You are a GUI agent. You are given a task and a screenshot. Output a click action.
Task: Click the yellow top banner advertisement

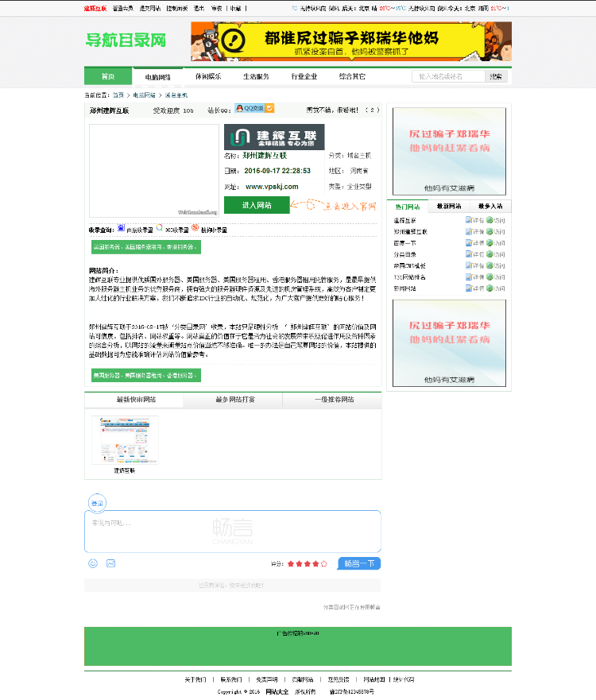(351, 41)
